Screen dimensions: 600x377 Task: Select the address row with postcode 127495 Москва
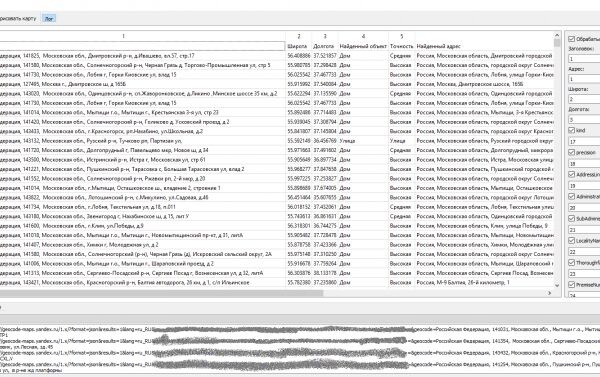pos(142,84)
